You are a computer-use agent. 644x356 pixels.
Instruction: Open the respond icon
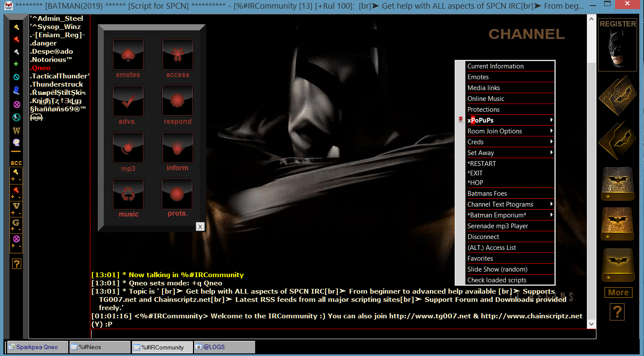pyautogui.click(x=178, y=100)
